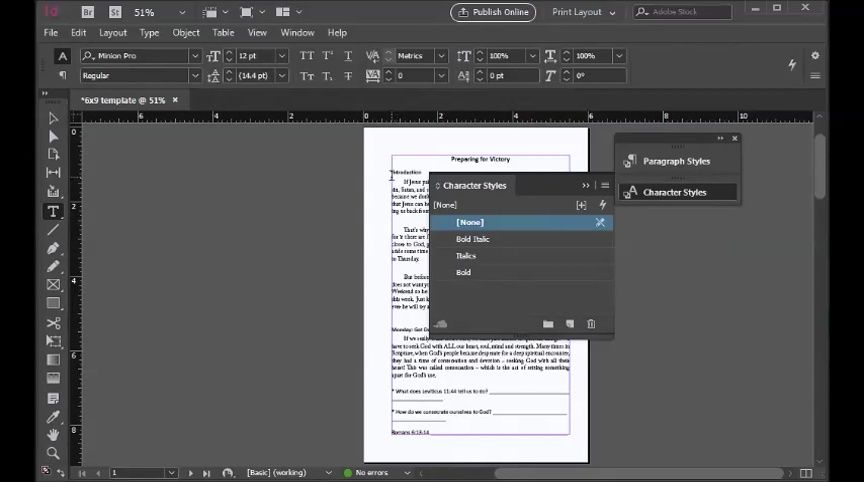Open the Edit menu
This screenshot has height=482, width=864.
pyautogui.click(x=78, y=33)
